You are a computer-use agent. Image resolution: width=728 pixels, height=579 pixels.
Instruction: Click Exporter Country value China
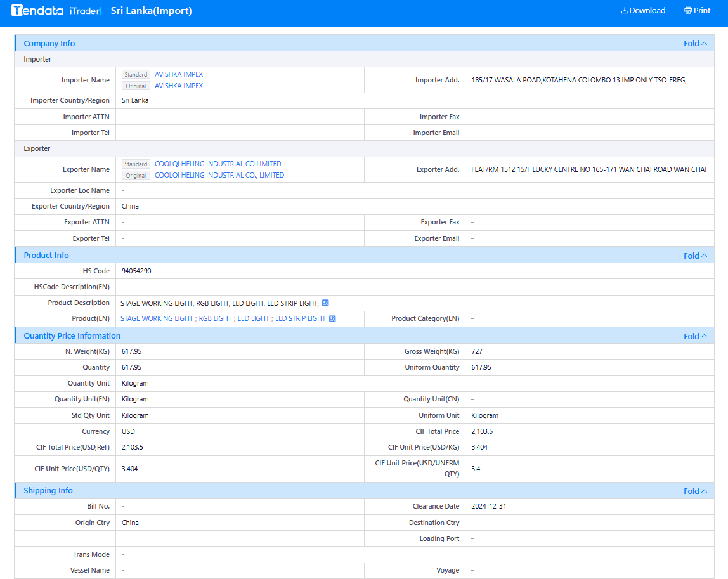130,206
